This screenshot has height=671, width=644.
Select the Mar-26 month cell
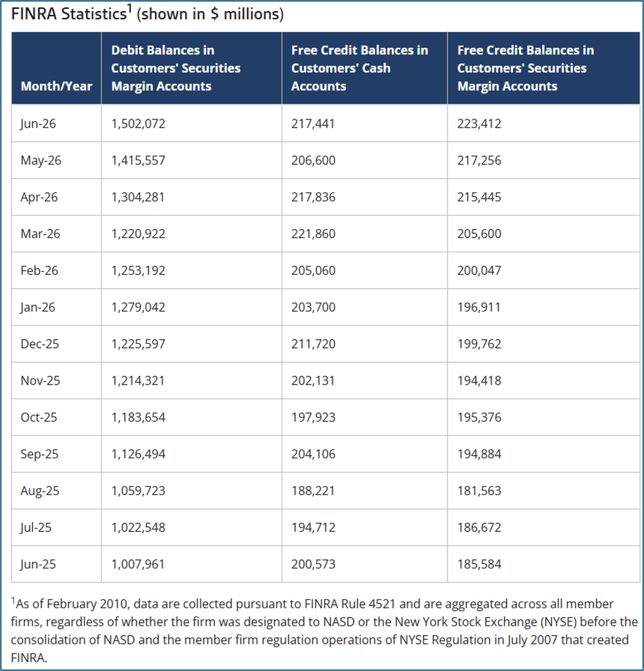click(40, 234)
